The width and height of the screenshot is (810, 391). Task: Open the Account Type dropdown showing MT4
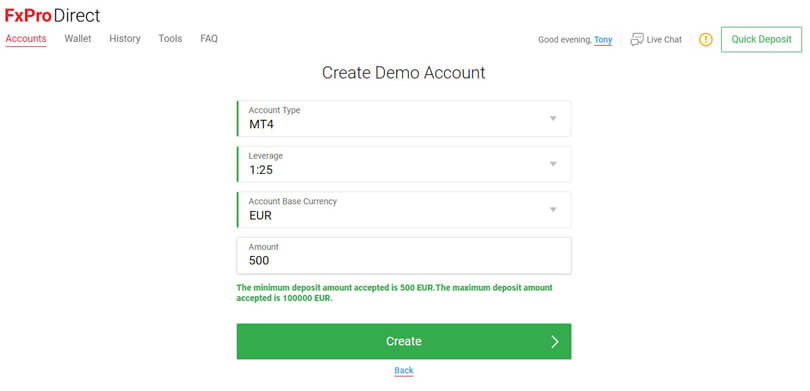[404, 119]
